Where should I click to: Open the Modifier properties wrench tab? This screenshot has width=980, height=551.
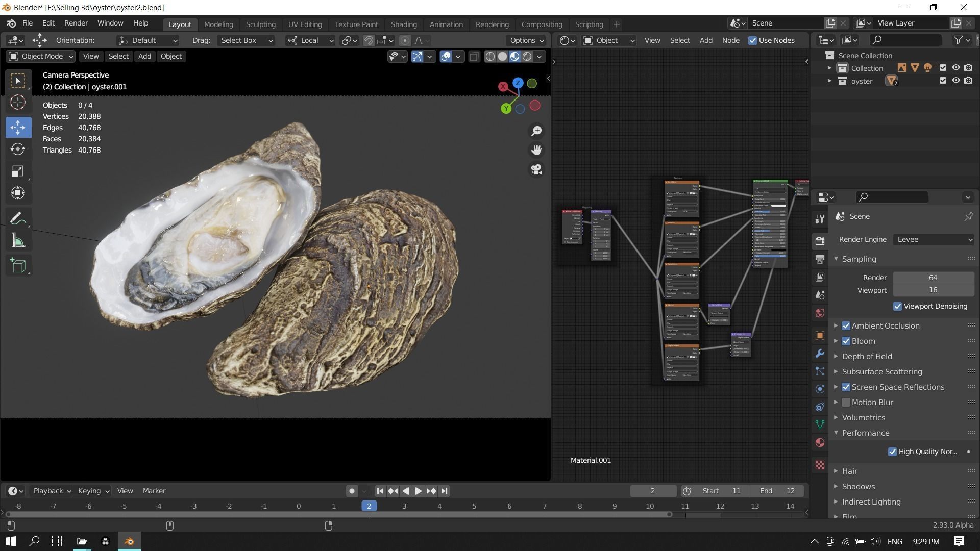point(820,354)
